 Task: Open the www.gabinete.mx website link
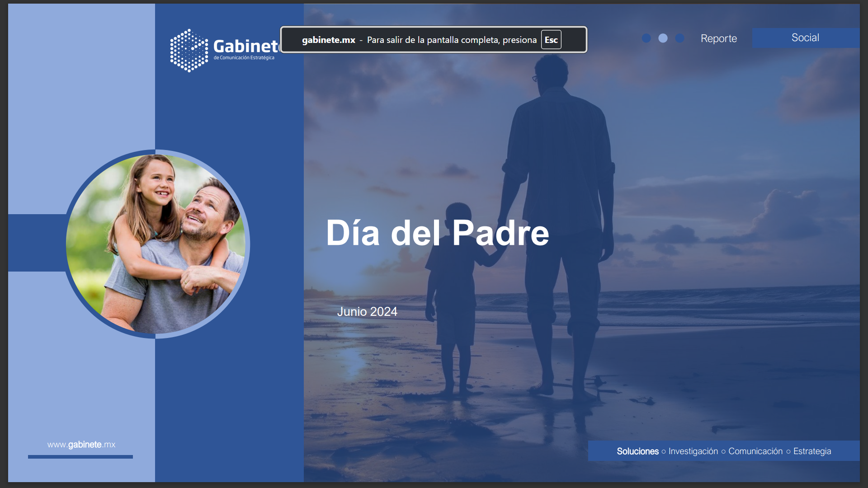coord(81,445)
